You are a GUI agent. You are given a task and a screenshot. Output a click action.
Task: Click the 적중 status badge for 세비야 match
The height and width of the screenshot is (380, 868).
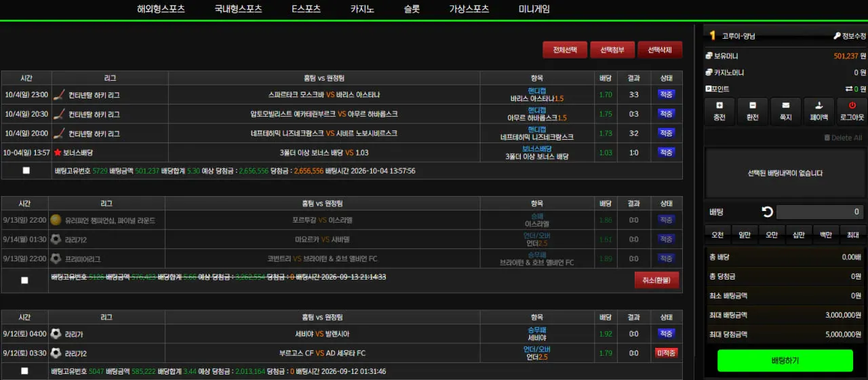tap(666, 334)
